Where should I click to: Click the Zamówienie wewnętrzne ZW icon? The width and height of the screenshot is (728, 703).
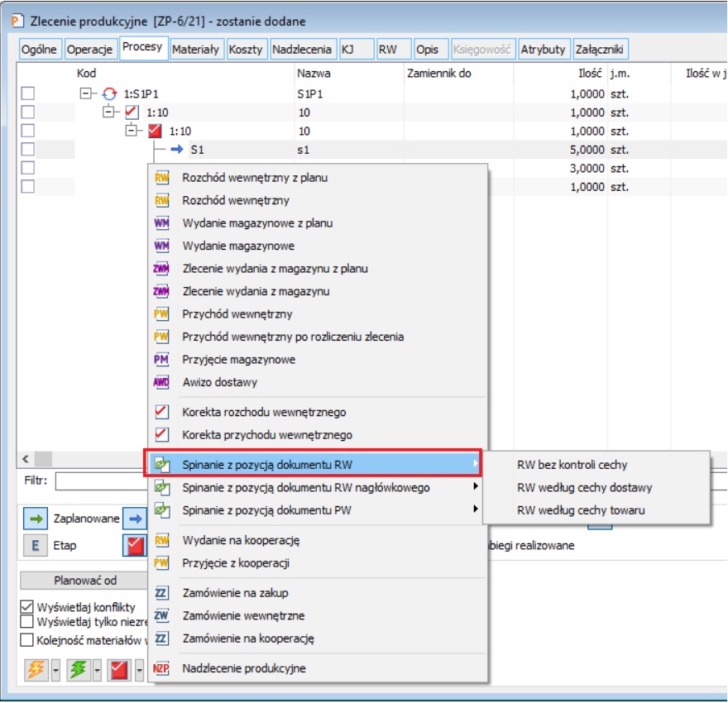pyautogui.click(x=162, y=616)
